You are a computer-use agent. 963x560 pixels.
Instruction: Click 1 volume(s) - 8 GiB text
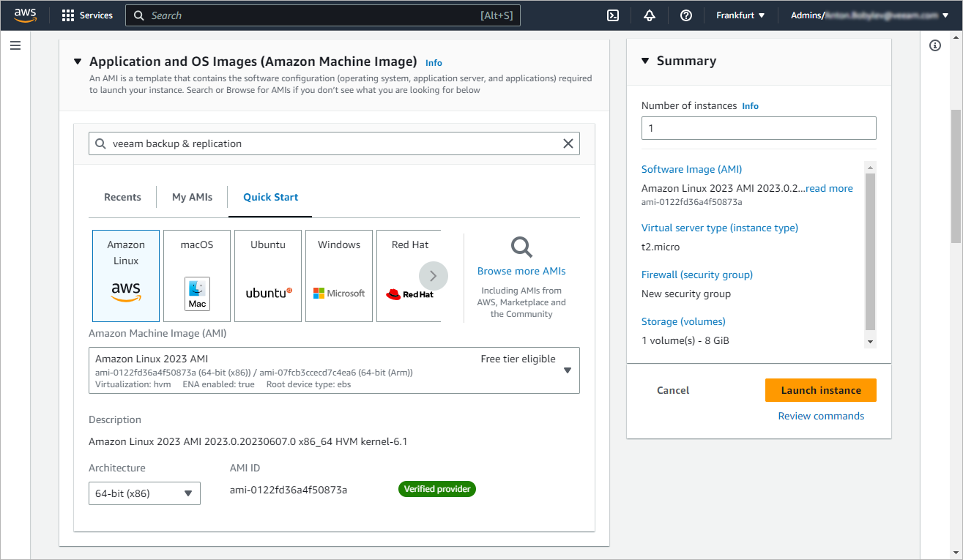click(x=685, y=340)
